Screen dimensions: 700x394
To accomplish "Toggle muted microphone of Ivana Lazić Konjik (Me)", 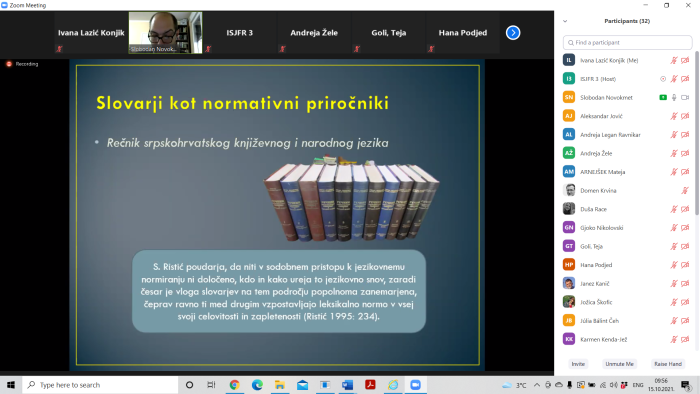I will click(674, 60).
